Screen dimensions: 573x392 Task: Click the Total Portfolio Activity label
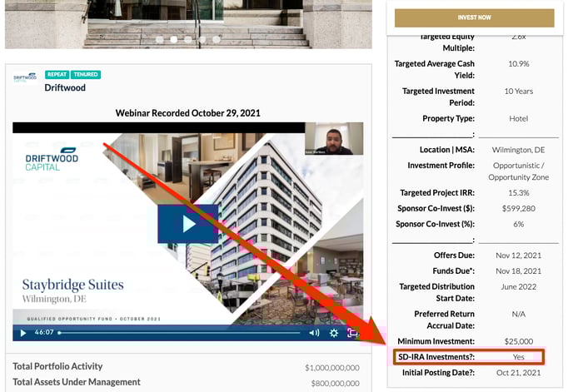click(x=57, y=366)
